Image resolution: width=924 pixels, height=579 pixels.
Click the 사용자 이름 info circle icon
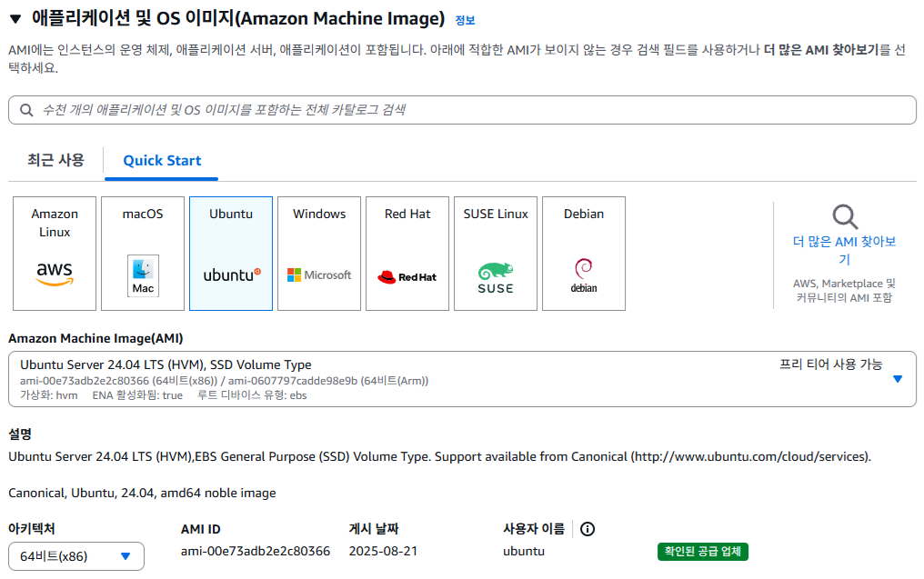coord(588,529)
